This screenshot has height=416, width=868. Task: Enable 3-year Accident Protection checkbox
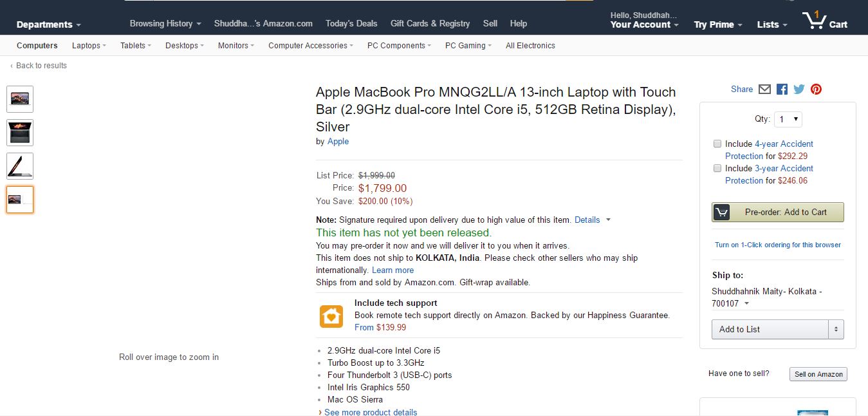[x=717, y=168]
